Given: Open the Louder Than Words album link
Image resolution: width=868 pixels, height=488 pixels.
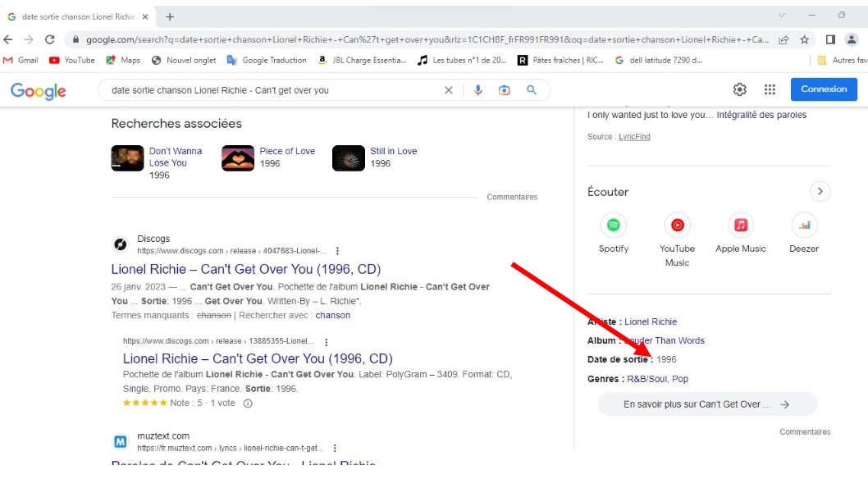Looking at the screenshot, I should pyautogui.click(x=665, y=340).
